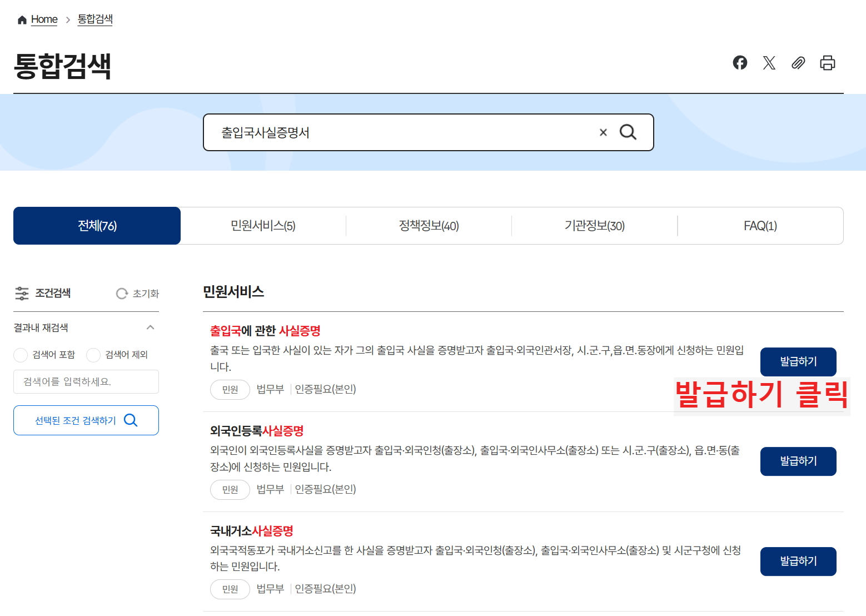Click the 초기화 reset icon
Image resolution: width=866 pixels, height=616 pixels.
pyautogui.click(x=122, y=294)
